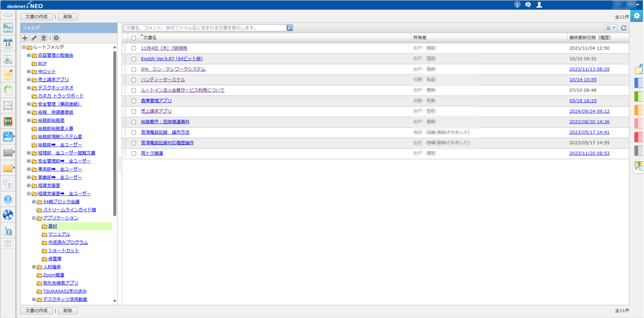Click the delete folder trash icon
Viewport: 644px width, 318px height.
click(43, 38)
